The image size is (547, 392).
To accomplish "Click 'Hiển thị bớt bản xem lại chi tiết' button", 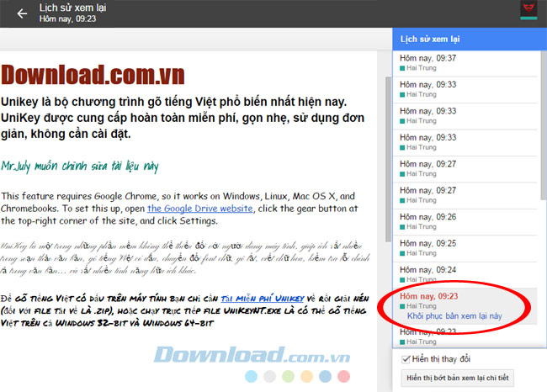I will [457, 378].
